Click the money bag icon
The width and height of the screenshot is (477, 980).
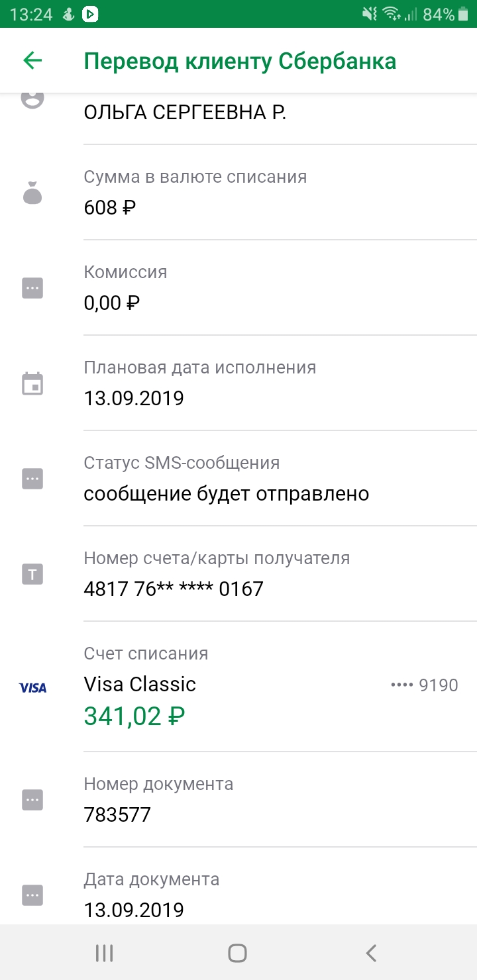(x=32, y=193)
